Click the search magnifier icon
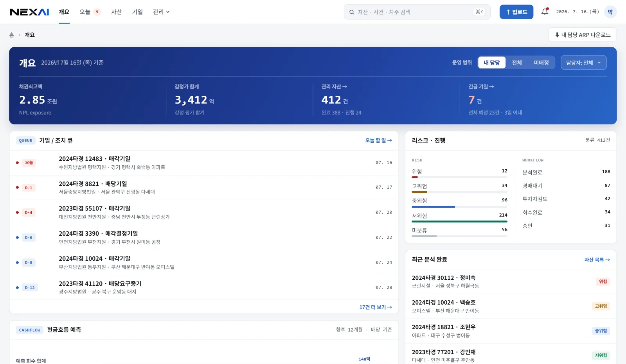Screen dimensions: 626x364 click(x=352, y=12)
